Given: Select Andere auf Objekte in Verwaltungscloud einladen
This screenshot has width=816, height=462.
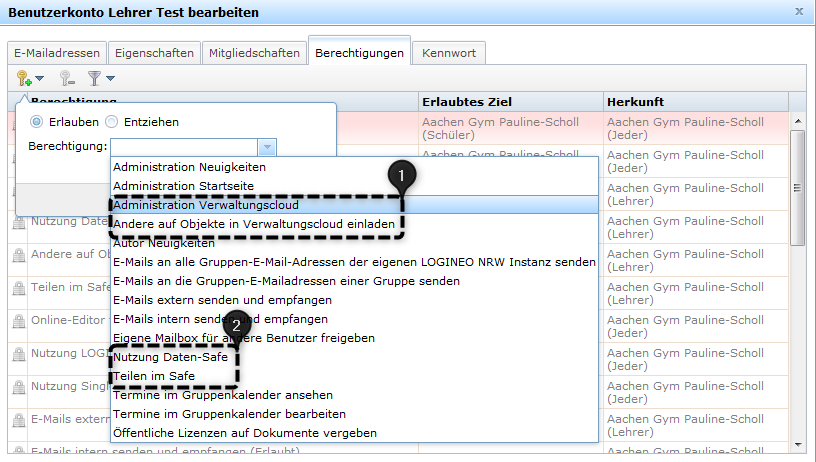Looking at the screenshot, I should (x=354, y=224).
